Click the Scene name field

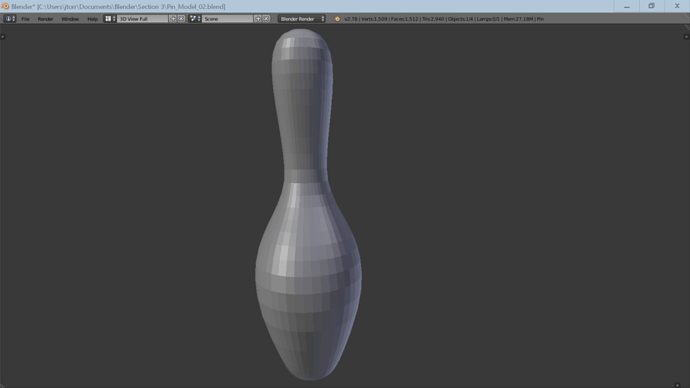point(228,18)
